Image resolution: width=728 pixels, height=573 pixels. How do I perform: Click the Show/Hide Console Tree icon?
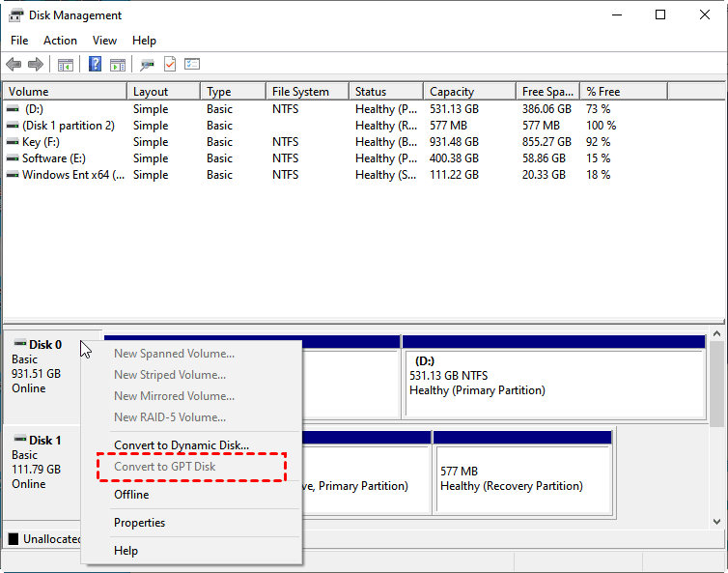[66, 64]
